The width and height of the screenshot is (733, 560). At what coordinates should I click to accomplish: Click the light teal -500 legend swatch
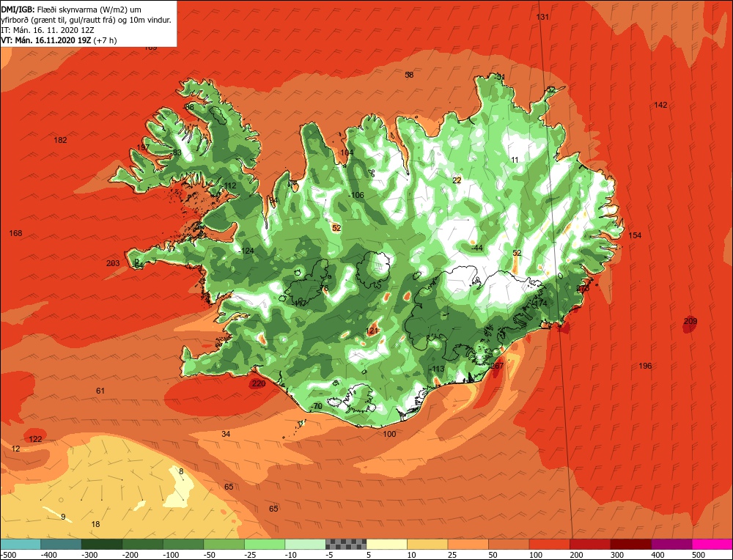click(x=20, y=544)
